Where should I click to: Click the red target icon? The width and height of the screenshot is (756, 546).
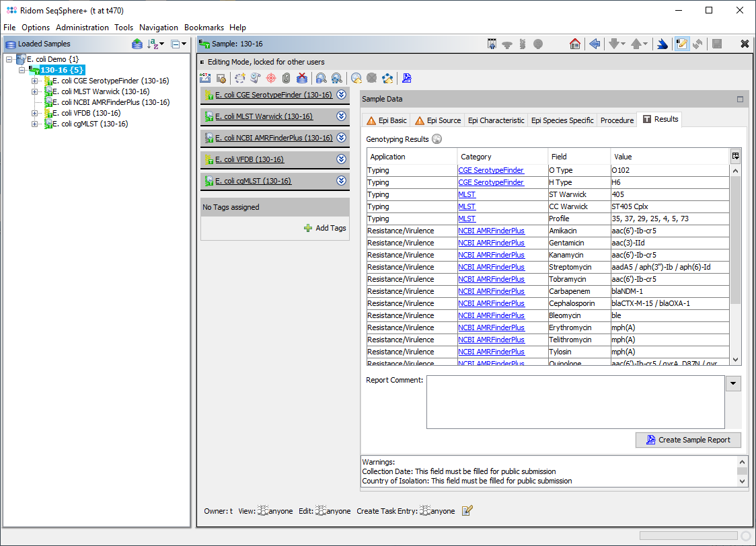pos(271,78)
